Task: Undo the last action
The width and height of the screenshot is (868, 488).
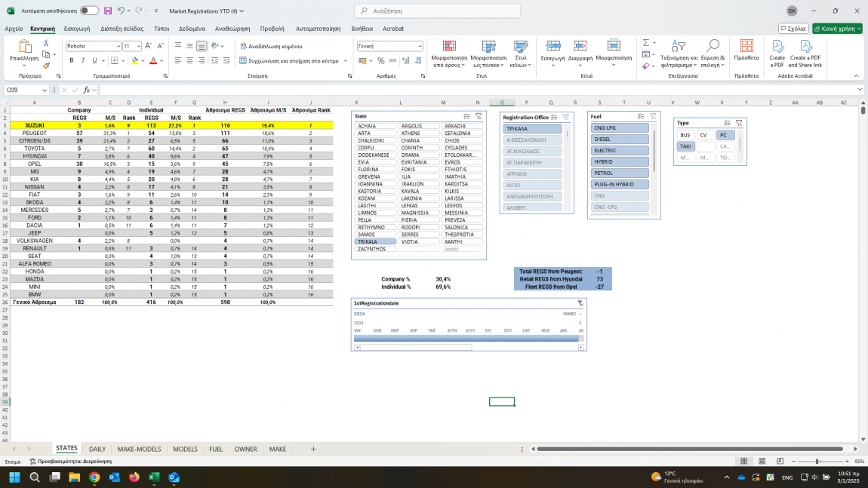Action: click(121, 11)
